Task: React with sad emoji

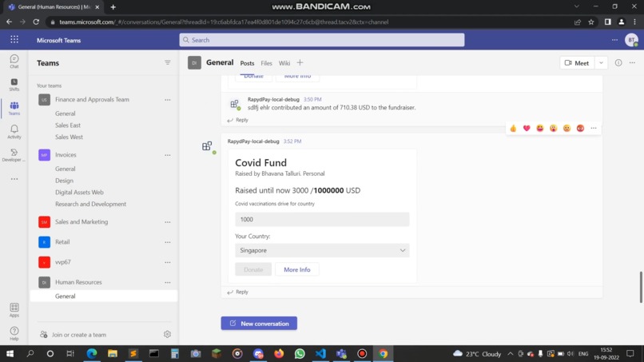Action: 566,128
